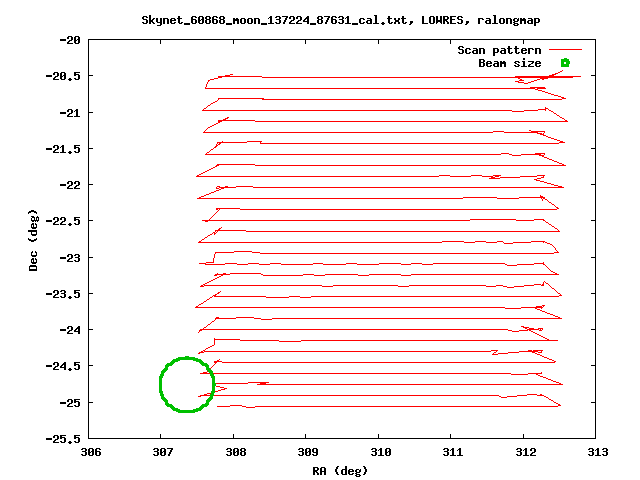The width and height of the screenshot is (640, 480).
Task: Click the y-axis tick label -23.5
Action: [63, 294]
